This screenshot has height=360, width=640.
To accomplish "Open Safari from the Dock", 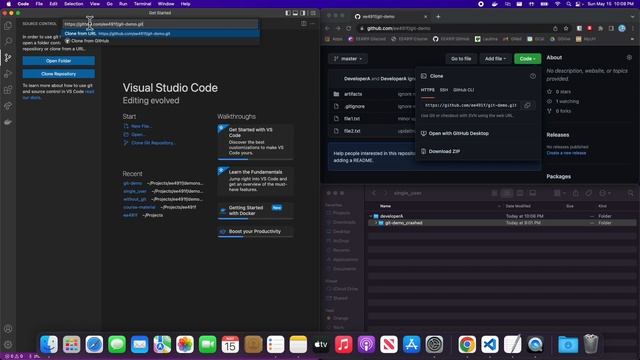I will pos(94,344).
